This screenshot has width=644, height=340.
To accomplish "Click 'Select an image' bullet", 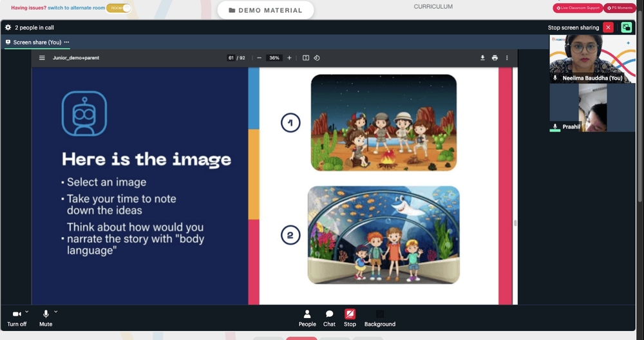I will [106, 182].
